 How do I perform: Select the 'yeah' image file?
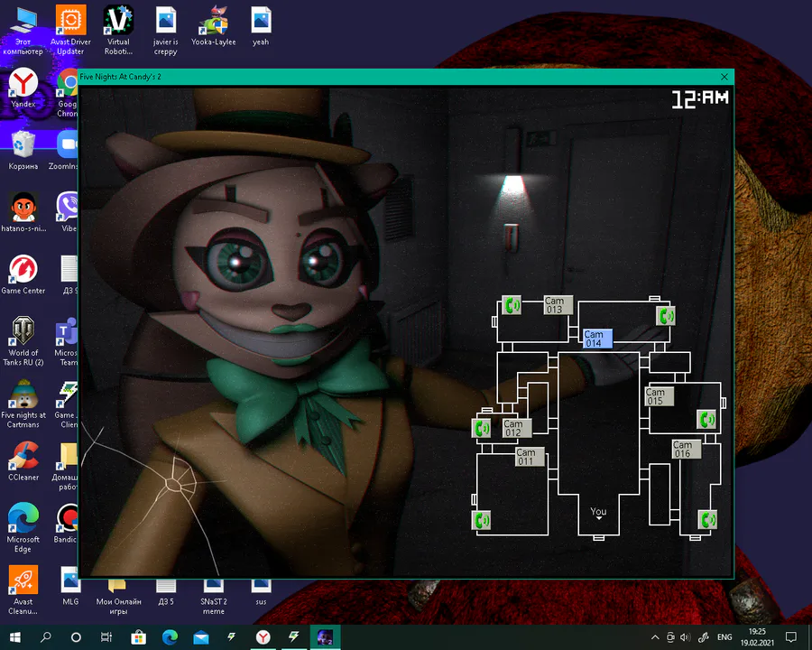point(261,26)
